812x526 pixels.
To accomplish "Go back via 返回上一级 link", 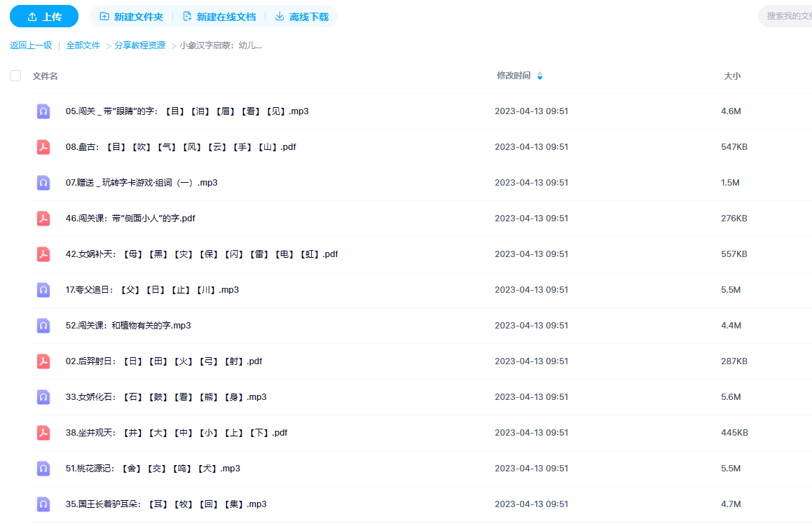I will (x=31, y=45).
